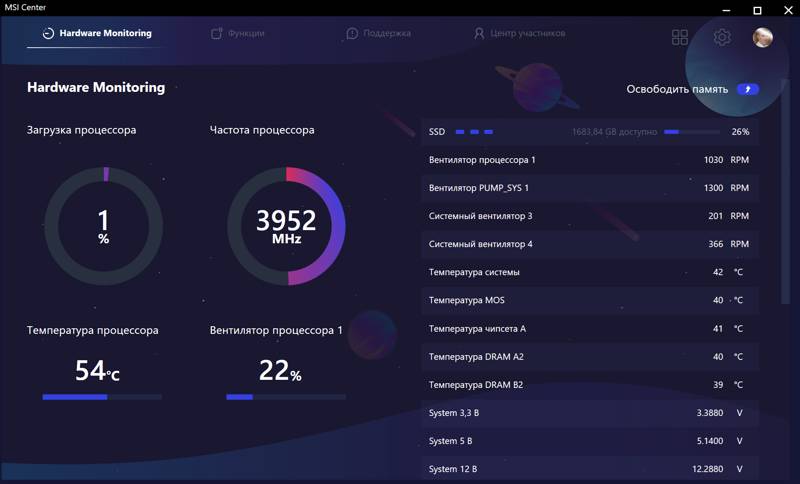Click the user profile avatar

coord(763,37)
